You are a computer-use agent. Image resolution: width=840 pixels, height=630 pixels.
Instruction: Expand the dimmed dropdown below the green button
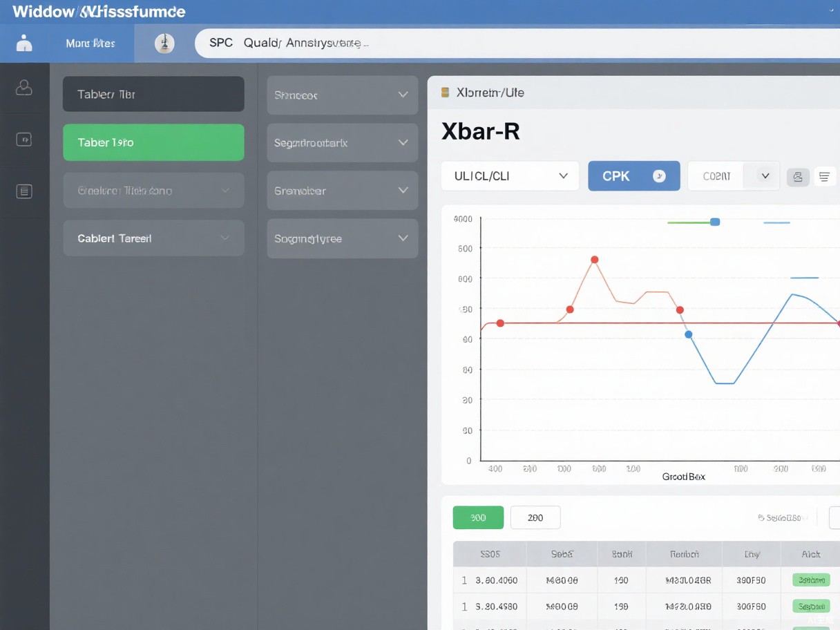[153, 190]
